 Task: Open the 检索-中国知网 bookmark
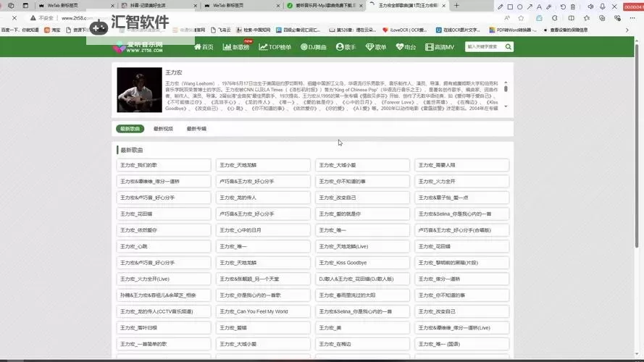coord(253,30)
